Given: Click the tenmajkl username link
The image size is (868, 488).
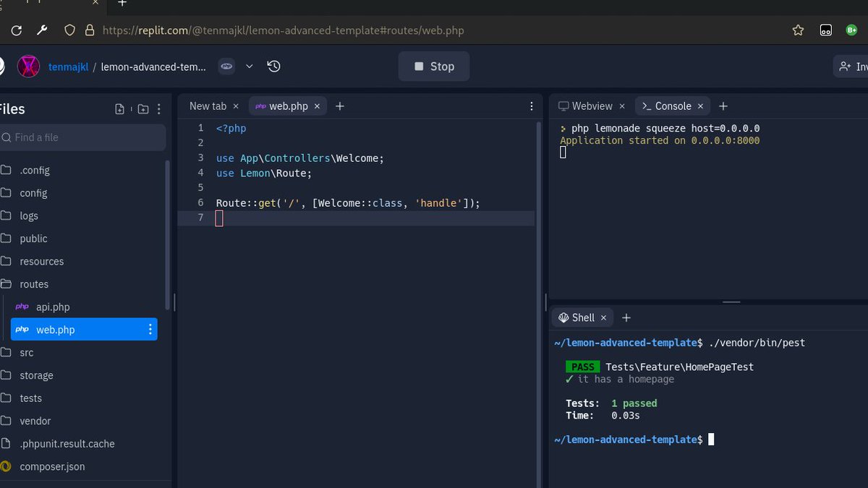Looking at the screenshot, I should pos(68,67).
